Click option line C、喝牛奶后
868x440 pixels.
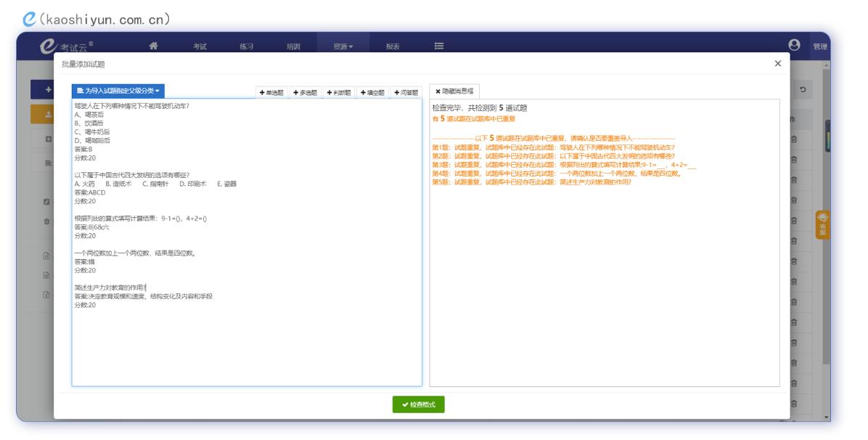tap(92, 132)
